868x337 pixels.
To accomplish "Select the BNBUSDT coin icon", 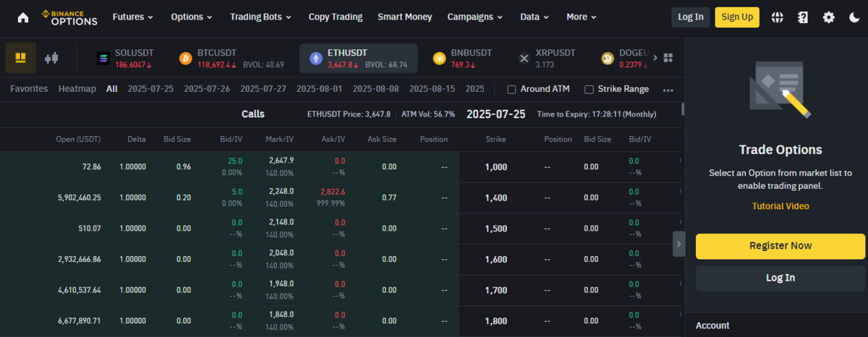I will pos(438,59).
